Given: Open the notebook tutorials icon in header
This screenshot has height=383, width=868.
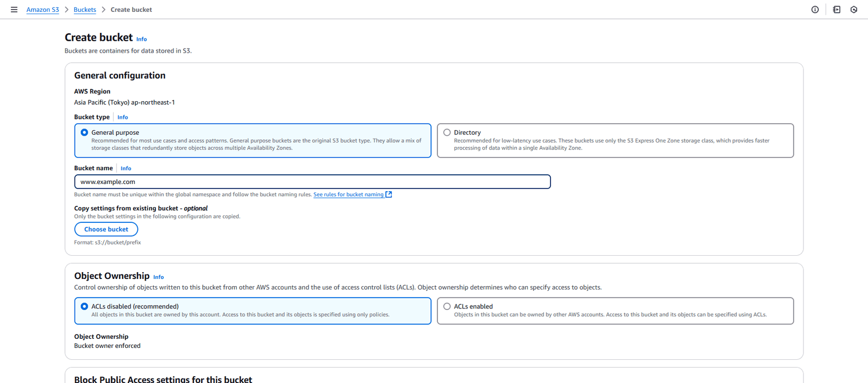Looking at the screenshot, I should click(836, 10).
